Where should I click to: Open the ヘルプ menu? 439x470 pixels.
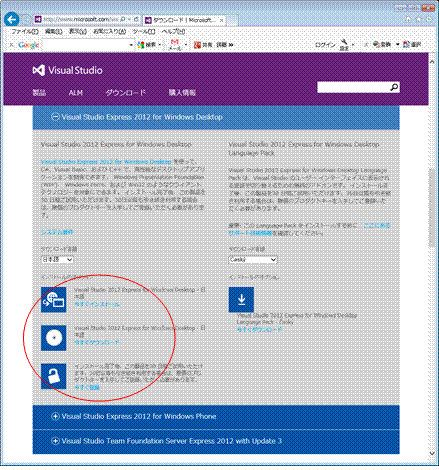click(x=173, y=32)
